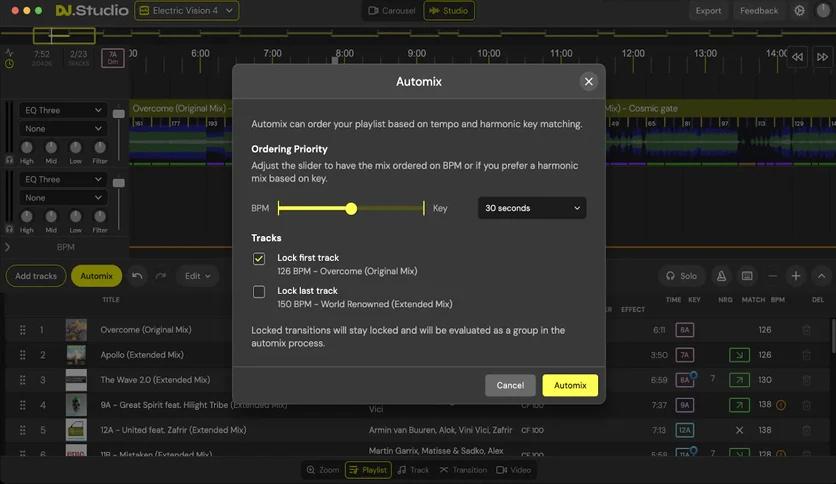The height and width of the screenshot is (484, 836).
Task: Click the drag handle for track 1
Action: click(x=22, y=330)
